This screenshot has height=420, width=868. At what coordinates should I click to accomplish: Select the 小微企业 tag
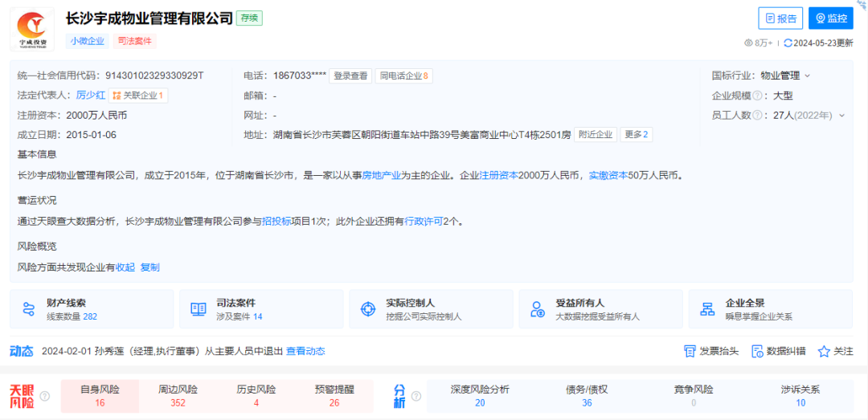coord(87,41)
